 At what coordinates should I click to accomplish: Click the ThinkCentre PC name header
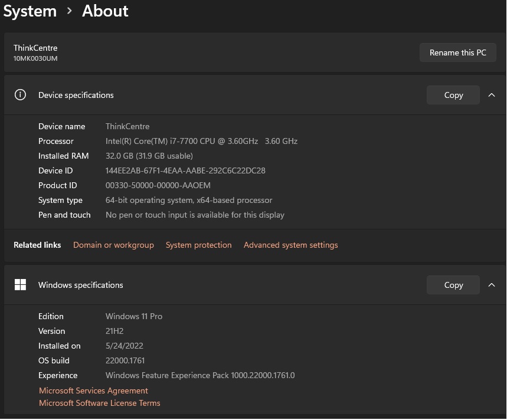pyautogui.click(x=35, y=48)
